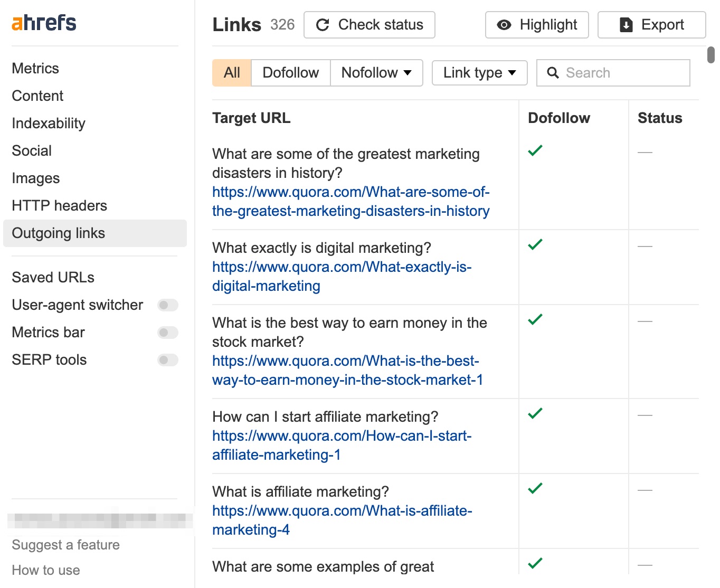The height and width of the screenshot is (588, 720).
Task: Click the Suggest a feature link
Action: pos(65,545)
